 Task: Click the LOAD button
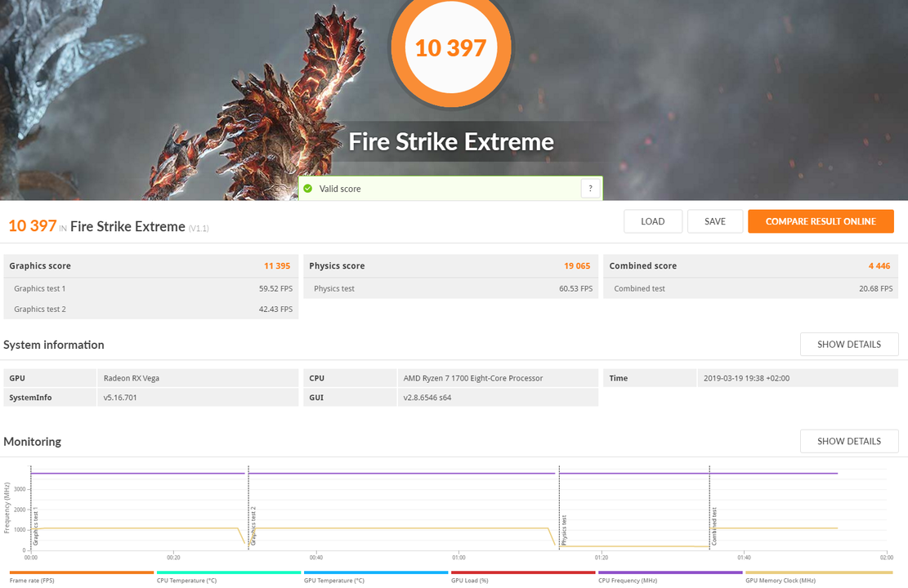tap(653, 221)
